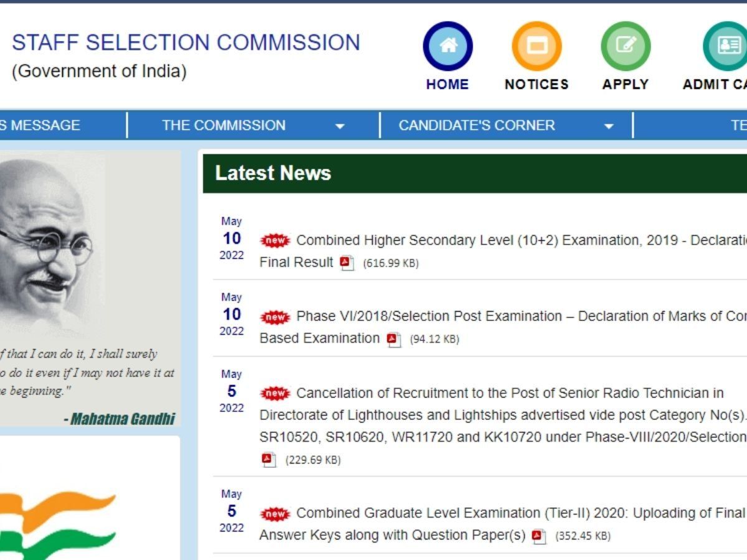Screen dimensions: 747x560
Task: Expand the CANDIDATE'S CORNER dropdown
Action: click(476, 125)
